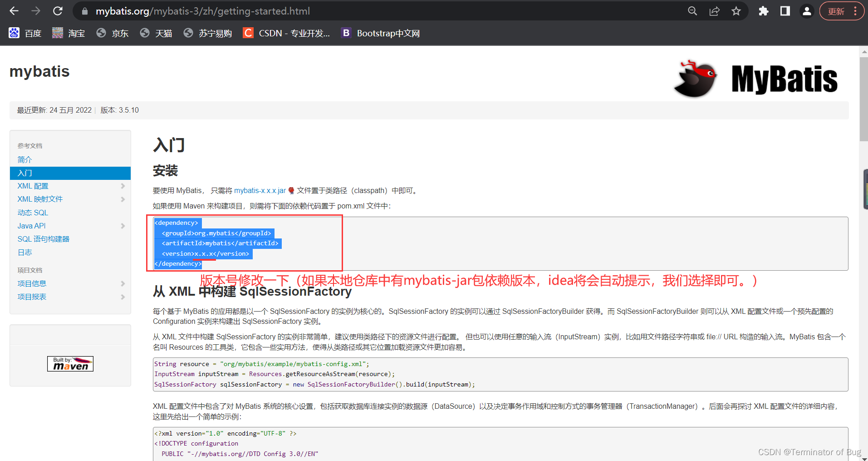Open the CSDN bookmark
The height and width of the screenshot is (461, 868).
click(286, 33)
